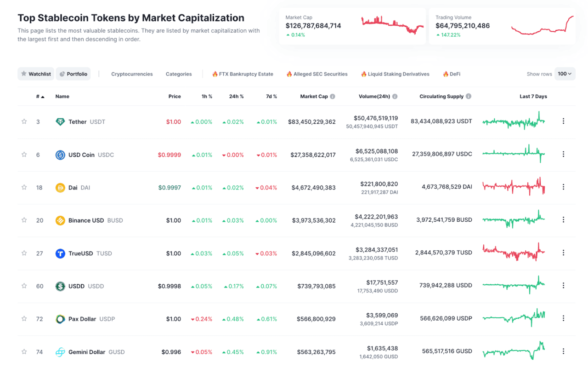Screen dimensions: 588x368
Task: Click the Dai coin logo
Action: [x=60, y=188]
